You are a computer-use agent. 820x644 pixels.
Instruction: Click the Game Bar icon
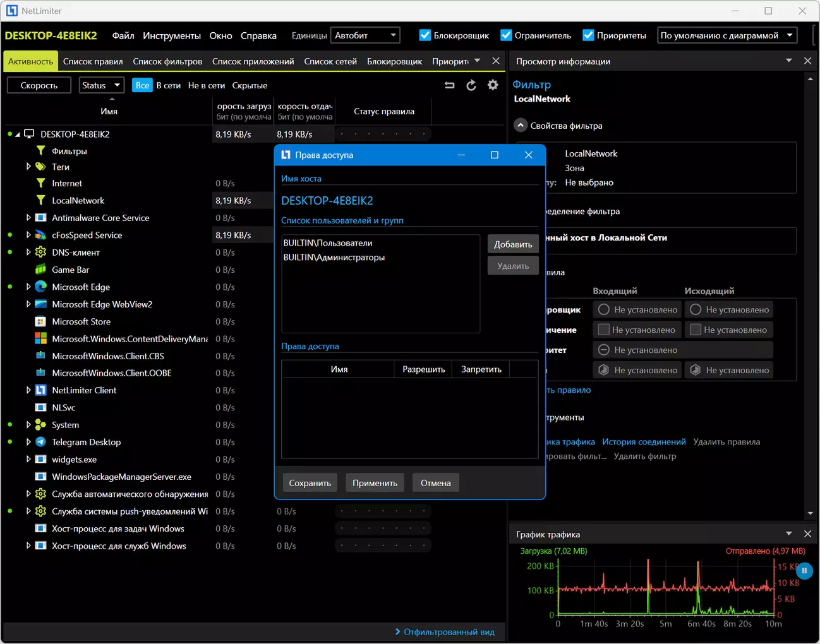[x=40, y=270]
